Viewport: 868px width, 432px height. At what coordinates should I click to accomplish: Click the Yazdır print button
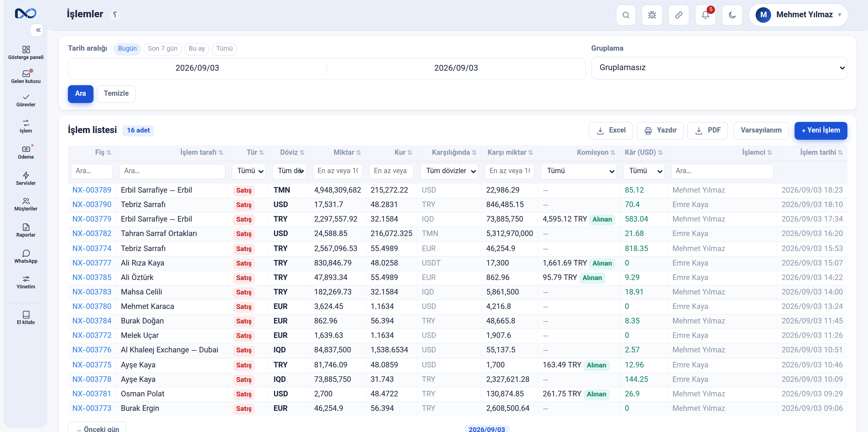point(660,131)
